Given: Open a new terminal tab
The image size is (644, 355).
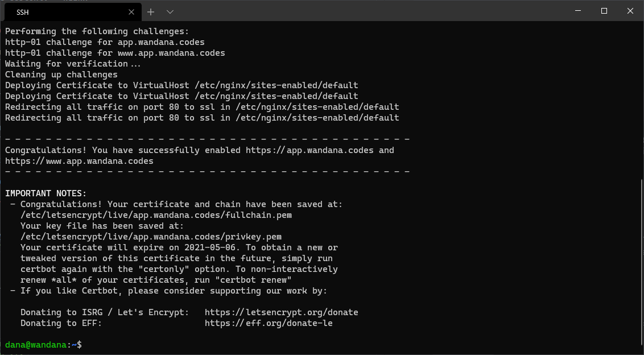Looking at the screenshot, I should coord(151,12).
